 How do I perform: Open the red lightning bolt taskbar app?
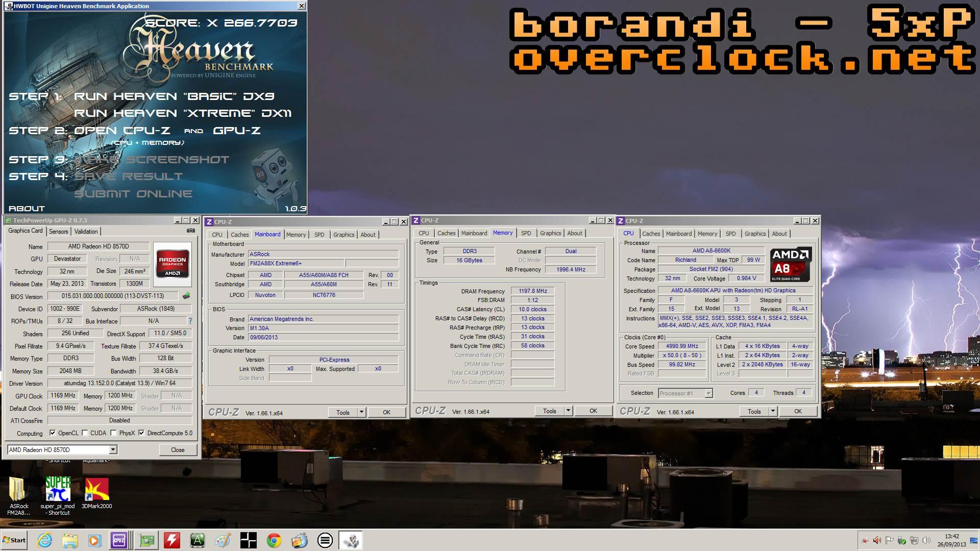(172, 540)
